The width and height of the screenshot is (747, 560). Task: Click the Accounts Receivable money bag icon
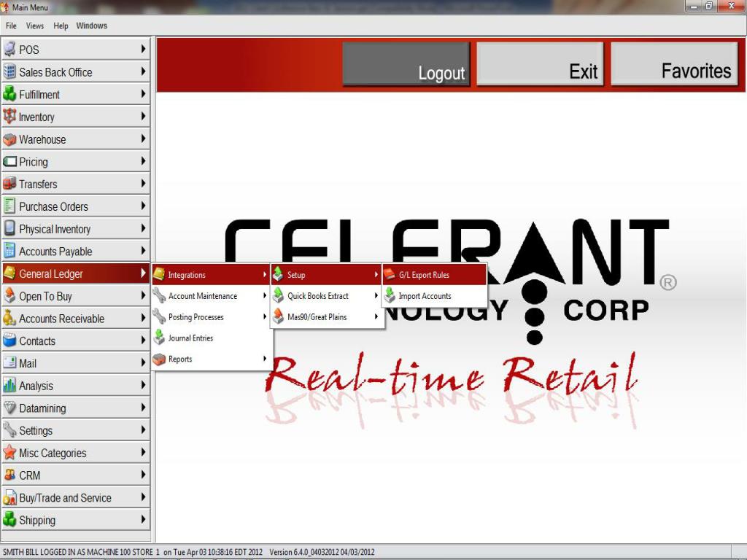tap(9, 318)
